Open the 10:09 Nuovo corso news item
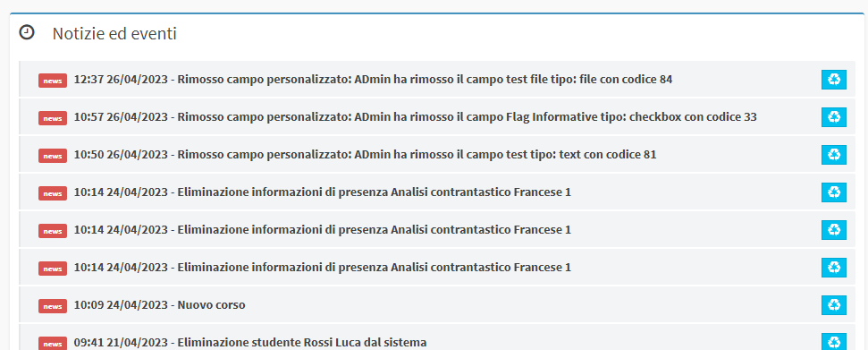Viewport: 868px width, 350px height. [x=159, y=305]
